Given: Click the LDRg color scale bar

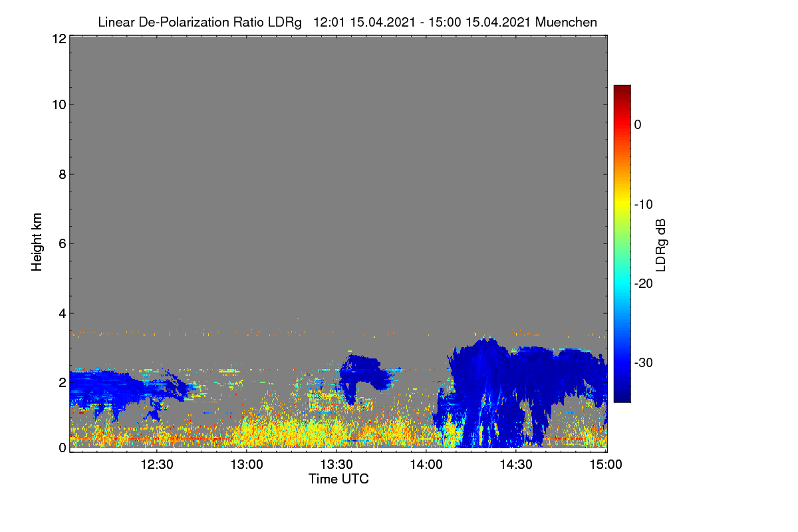Looking at the screenshot, I should click(622, 243).
